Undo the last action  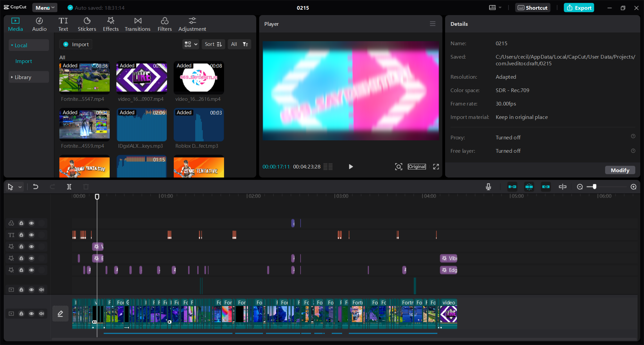point(36,187)
